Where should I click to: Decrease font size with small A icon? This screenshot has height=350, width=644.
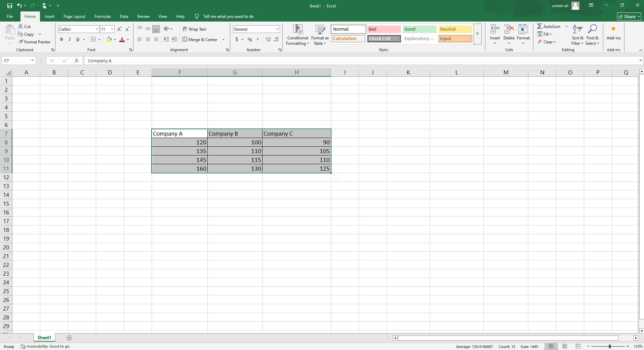click(127, 29)
